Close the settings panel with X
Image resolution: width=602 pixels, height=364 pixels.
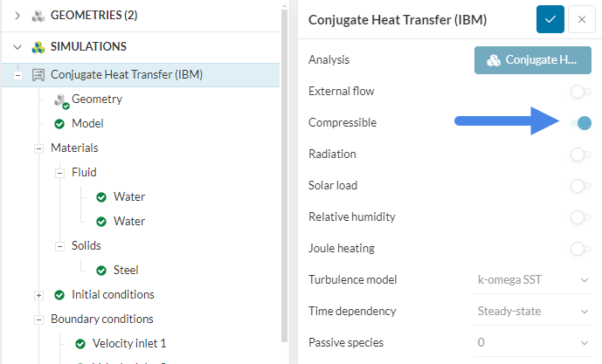pyautogui.click(x=581, y=19)
